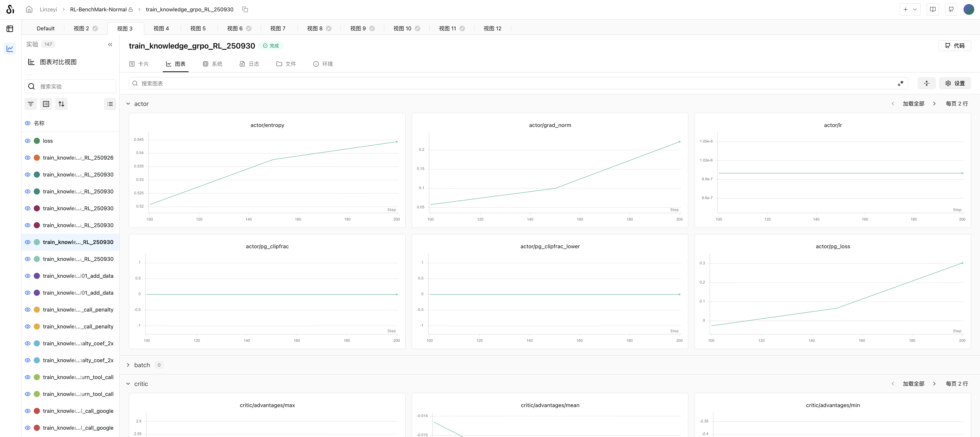Copy the experiment name via copy icon

point(245,9)
